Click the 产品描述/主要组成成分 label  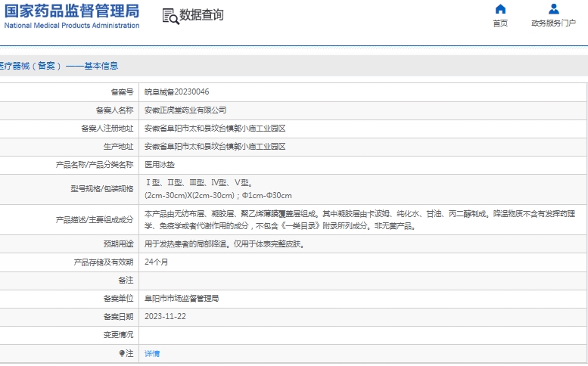tap(95, 220)
